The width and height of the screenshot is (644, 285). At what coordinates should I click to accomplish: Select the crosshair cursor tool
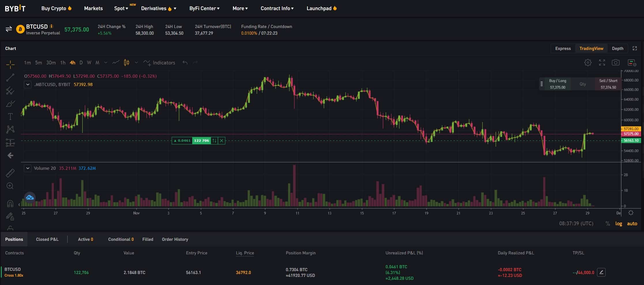pyautogui.click(x=10, y=64)
